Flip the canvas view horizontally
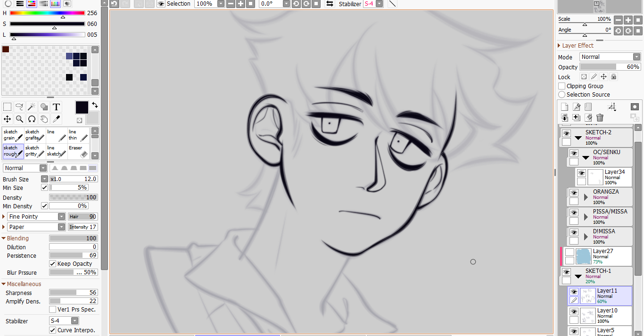This screenshot has width=644, height=336. (330, 4)
